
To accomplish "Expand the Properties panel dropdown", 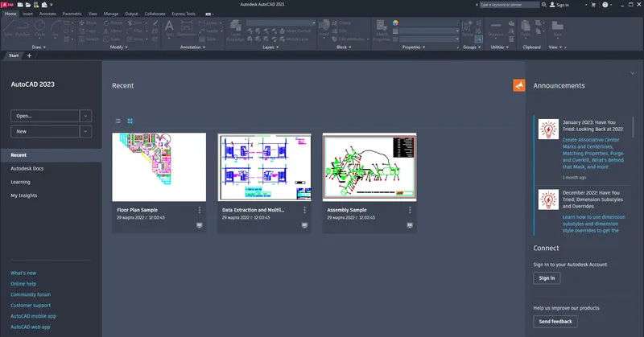I will 414,47.
